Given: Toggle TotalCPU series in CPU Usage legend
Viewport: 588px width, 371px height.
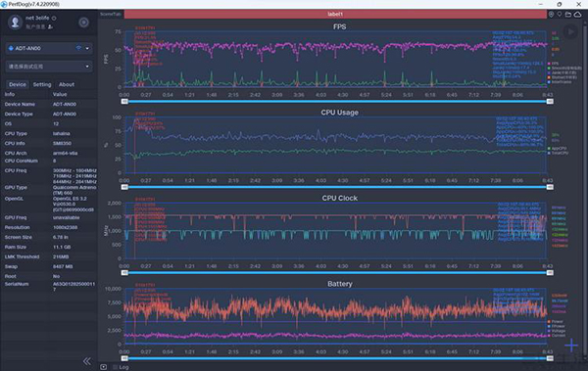Looking at the screenshot, I should click(x=558, y=153).
